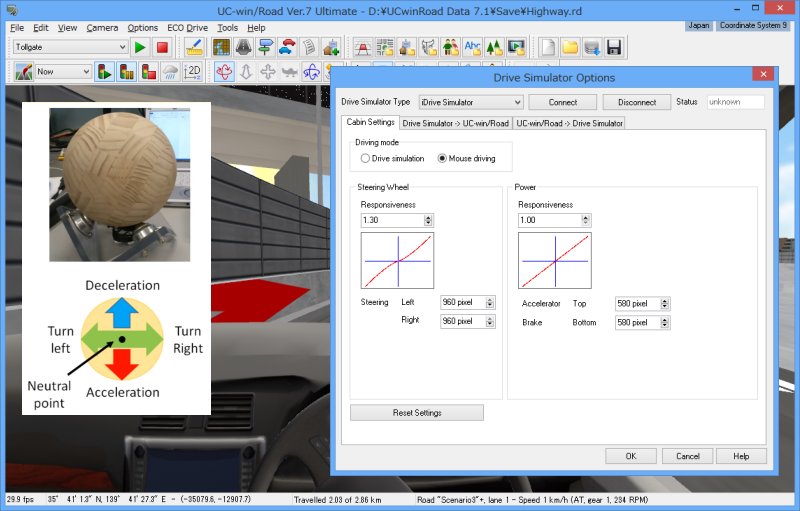Click the dialog Help button
This screenshot has width=800, height=511.
741,456
